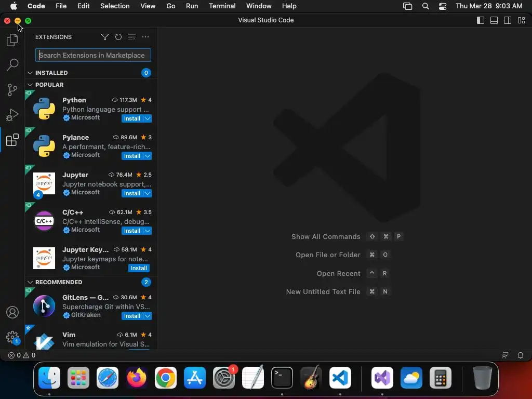Image resolution: width=532 pixels, height=399 pixels.
Task: Click the INSTALLED count badge showing 0
Action: [146, 73]
